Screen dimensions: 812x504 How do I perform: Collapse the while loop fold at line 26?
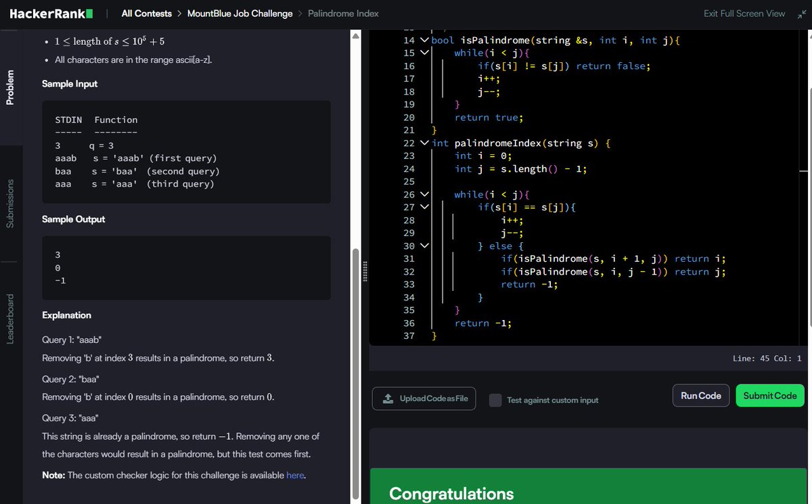424,194
